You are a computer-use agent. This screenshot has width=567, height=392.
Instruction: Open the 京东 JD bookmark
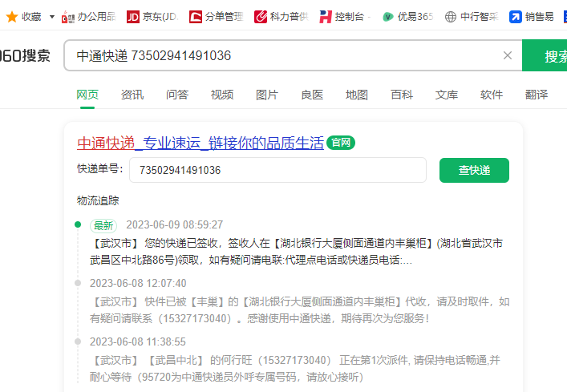point(152,16)
